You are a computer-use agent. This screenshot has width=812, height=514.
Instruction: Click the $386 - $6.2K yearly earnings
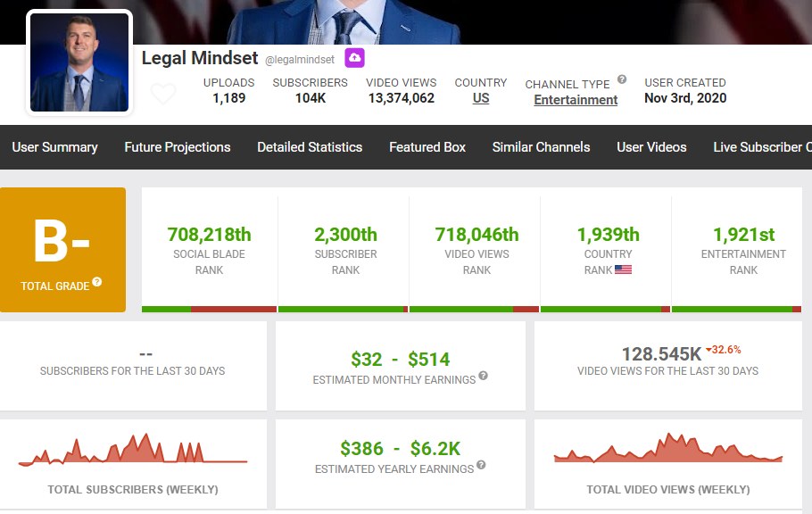pyautogui.click(x=401, y=448)
